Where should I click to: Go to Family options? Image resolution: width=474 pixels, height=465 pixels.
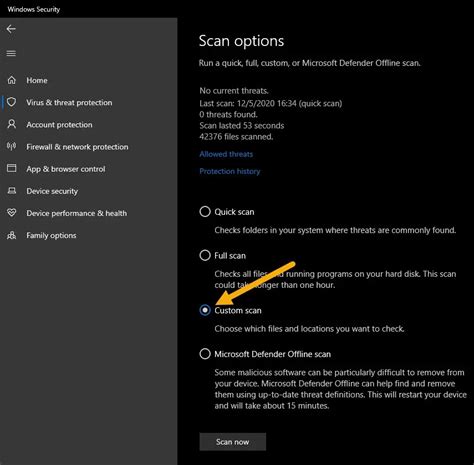click(x=51, y=236)
